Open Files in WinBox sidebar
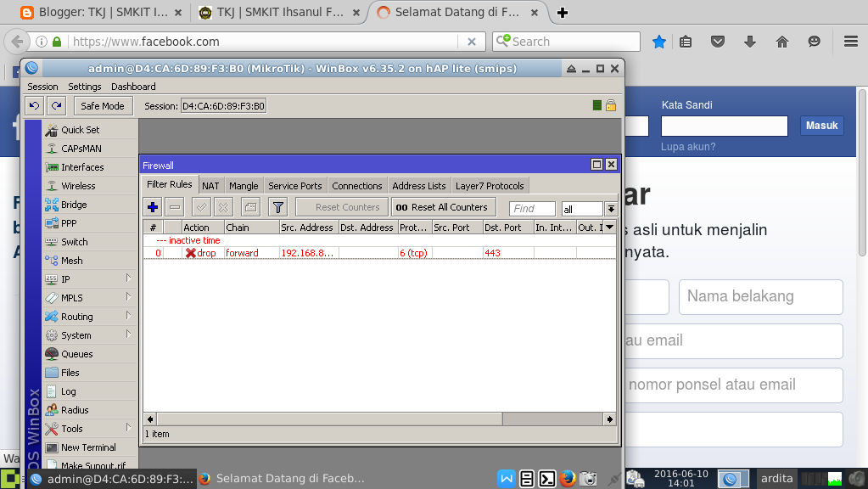Viewport: 868px width, 489px height. click(x=90, y=373)
